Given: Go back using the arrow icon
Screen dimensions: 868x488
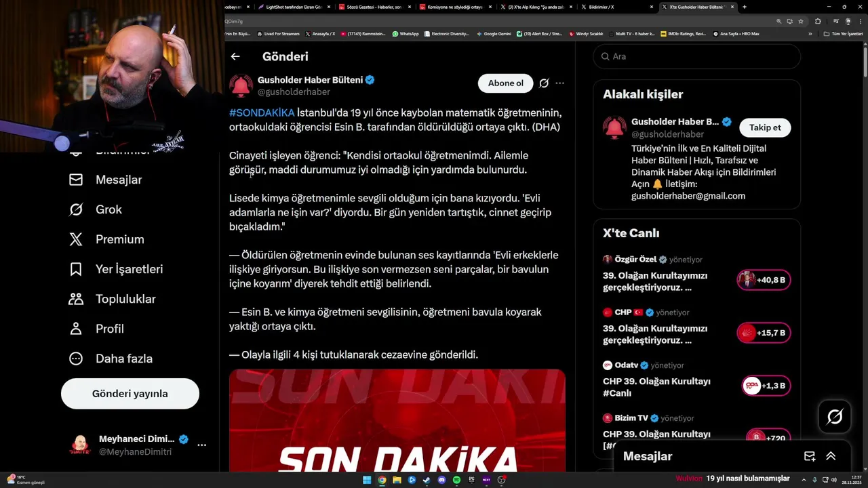Looking at the screenshot, I should (x=235, y=57).
